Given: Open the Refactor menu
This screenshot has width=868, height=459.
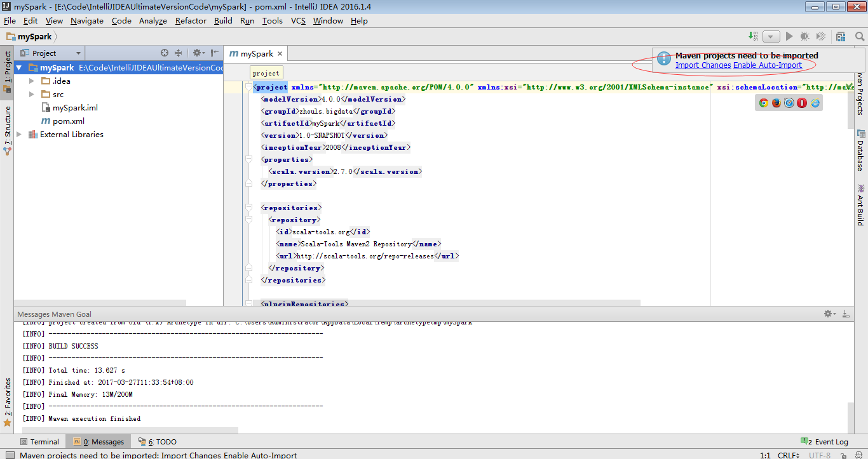Looking at the screenshot, I should coord(191,20).
